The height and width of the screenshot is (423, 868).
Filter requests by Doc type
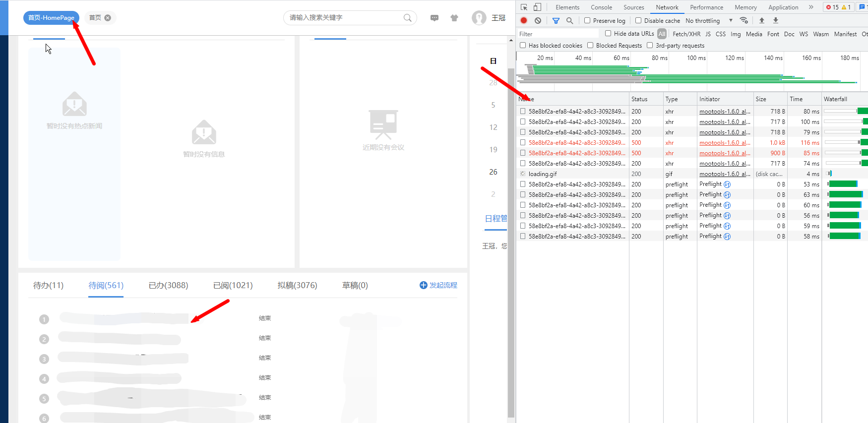tap(789, 34)
